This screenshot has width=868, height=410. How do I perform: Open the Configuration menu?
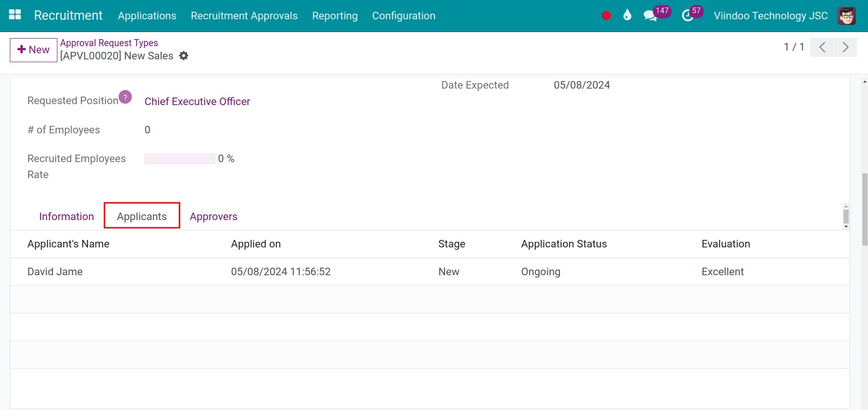click(403, 16)
